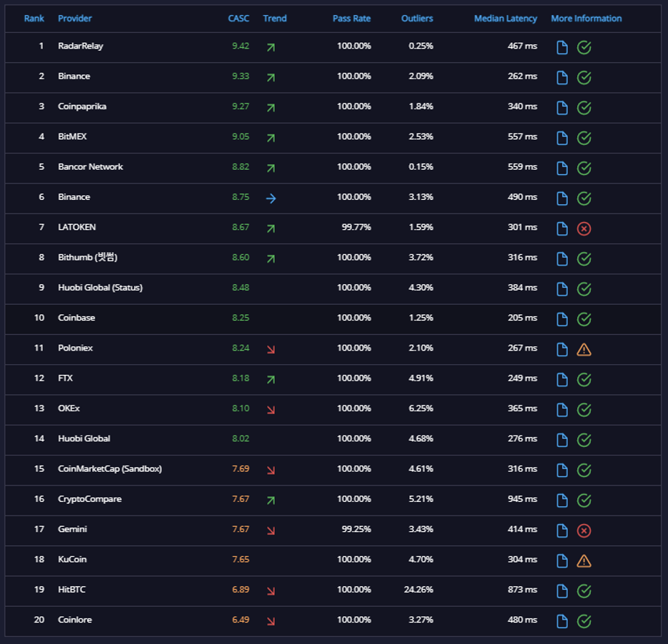The image size is (668, 644).
Task: Sort by CASC score header
Action: [238, 19]
